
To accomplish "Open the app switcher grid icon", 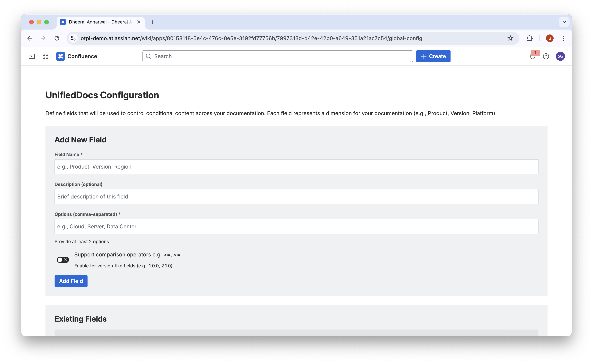I will 45,56.
